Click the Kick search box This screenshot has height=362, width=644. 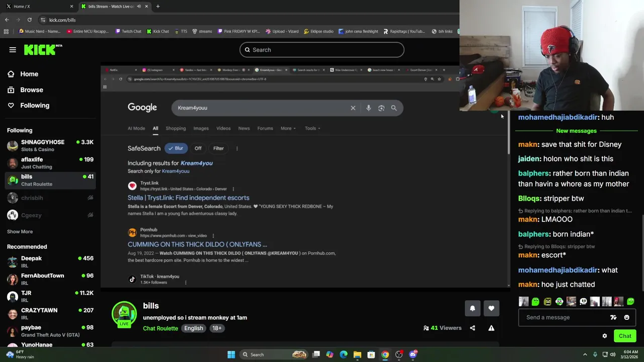point(322,50)
